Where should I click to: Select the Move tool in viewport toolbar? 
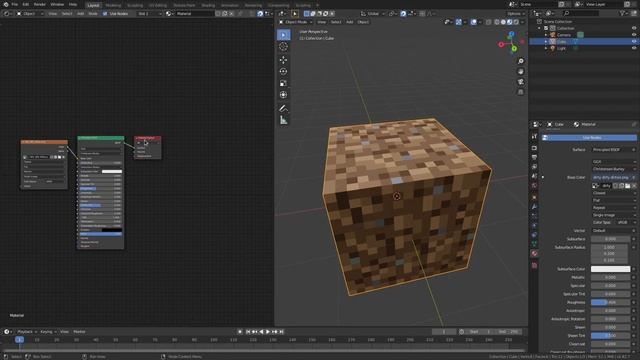click(x=283, y=60)
